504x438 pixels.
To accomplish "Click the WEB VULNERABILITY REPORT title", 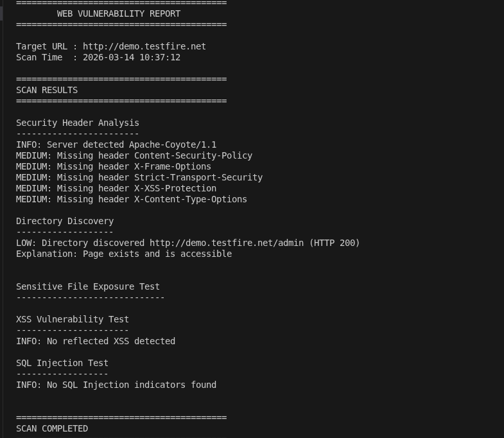I will pyautogui.click(x=118, y=13).
